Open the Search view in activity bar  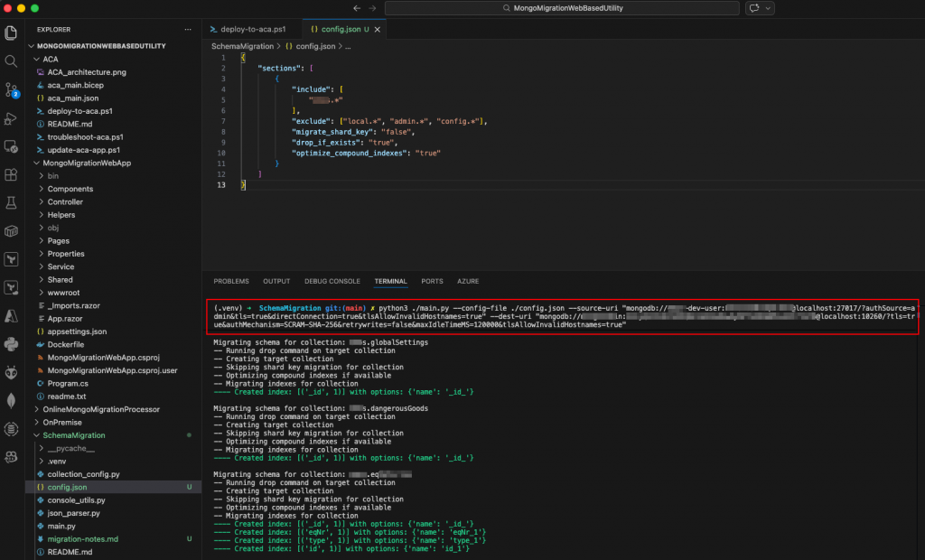(x=11, y=61)
